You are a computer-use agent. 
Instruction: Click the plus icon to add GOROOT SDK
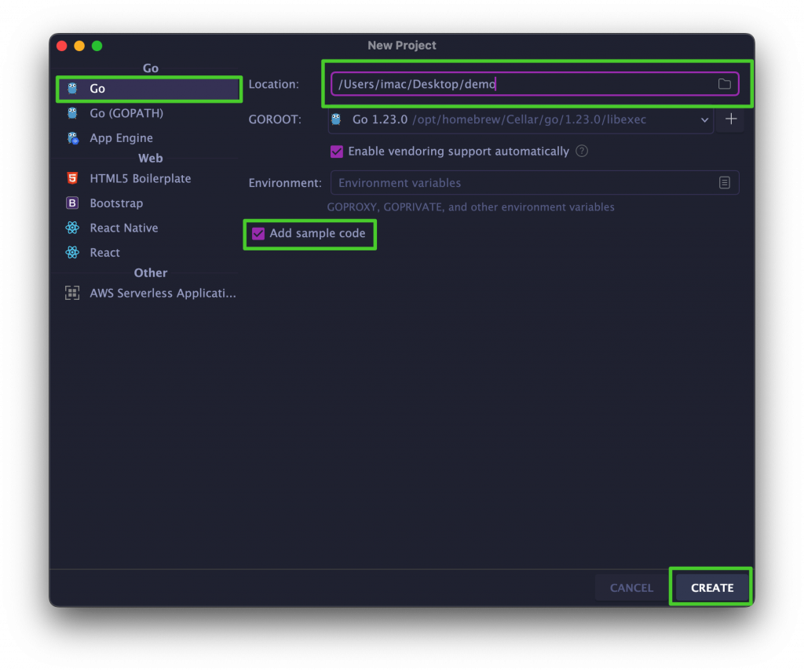click(731, 119)
